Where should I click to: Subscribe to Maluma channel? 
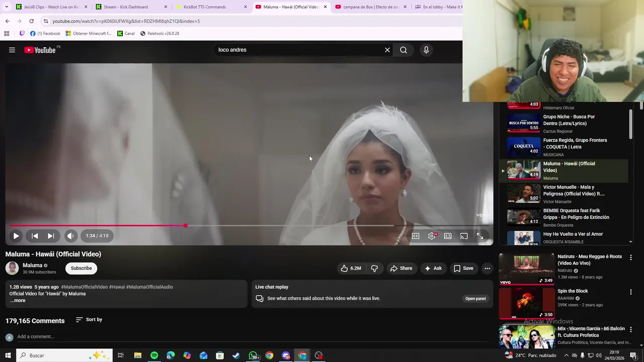[x=81, y=268]
